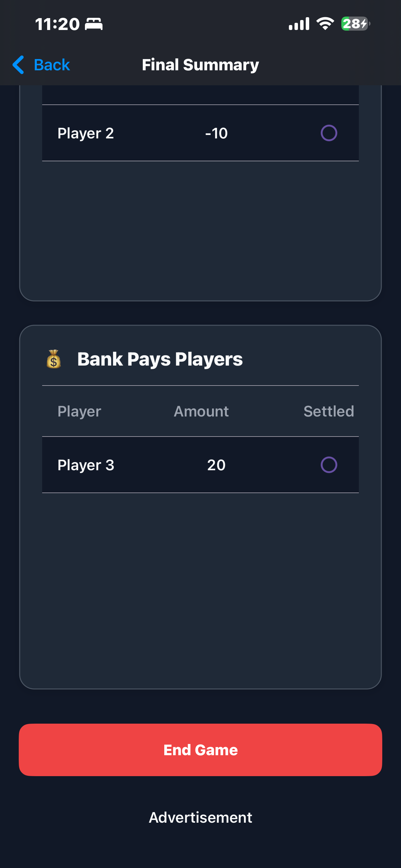
Task: Tap the Player column header
Action: pos(79,412)
